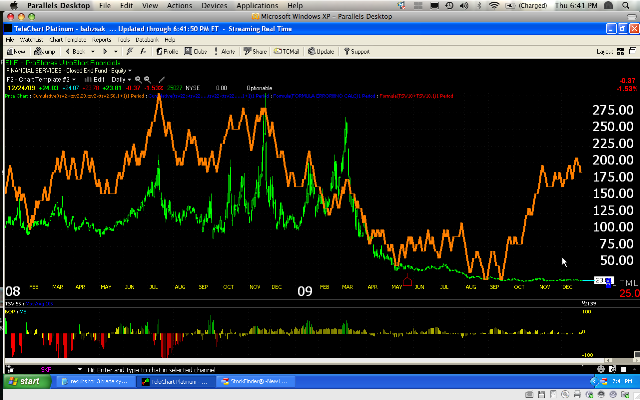Image resolution: width=640 pixels, height=400 pixels.
Task: Expand the Daily timeframe dropdown
Action: coord(121,80)
